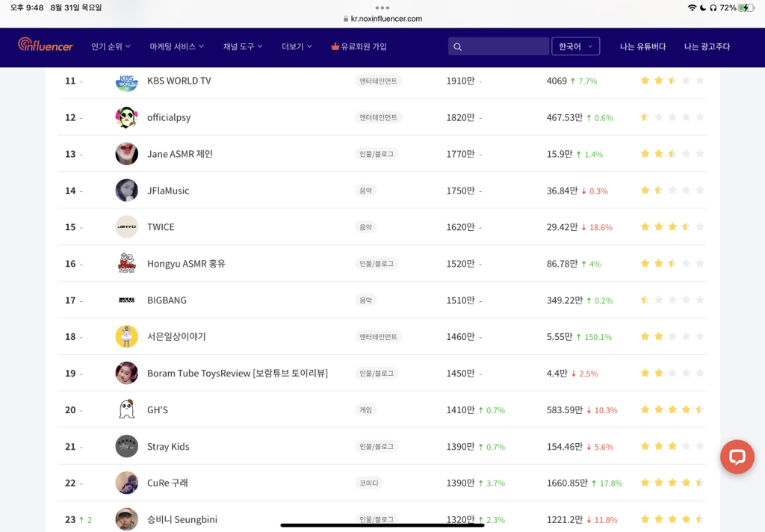Click the JFlaMusic channel avatar
Screen dimensions: 765x532
pos(126,191)
